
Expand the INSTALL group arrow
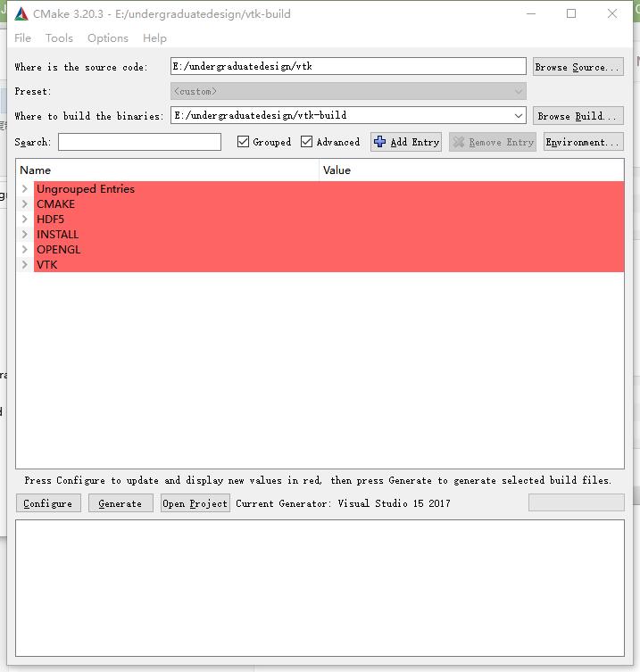coord(25,235)
